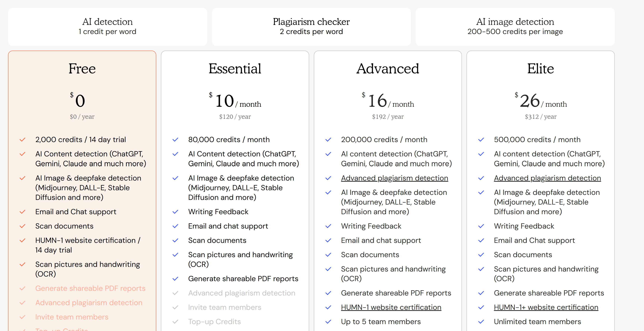Follow the HUMN-1 website certification link
Screen dimensions: 644x331
391,307
